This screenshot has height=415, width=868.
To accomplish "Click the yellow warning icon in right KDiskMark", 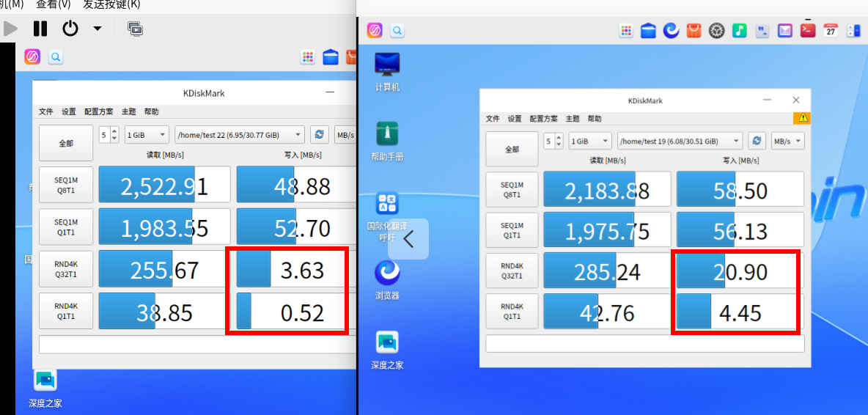I will click(x=801, y=118).
